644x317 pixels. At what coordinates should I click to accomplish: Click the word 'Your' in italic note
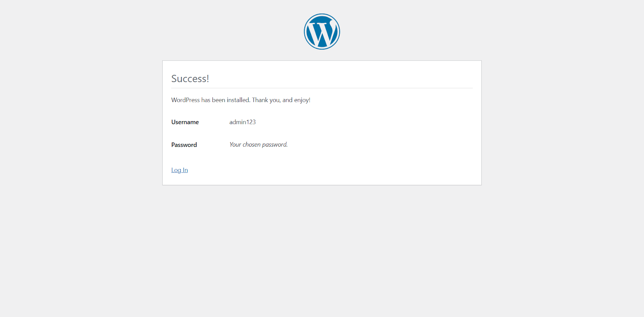pos(235,145)
